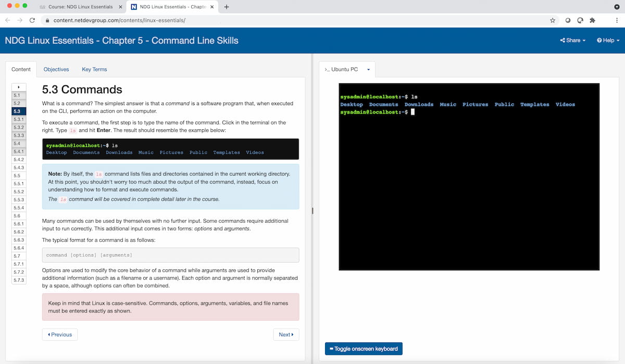The height and width of the screenshot is (364, 625).
Task: Jump to section 5.7.3
Action: point(18,280)
